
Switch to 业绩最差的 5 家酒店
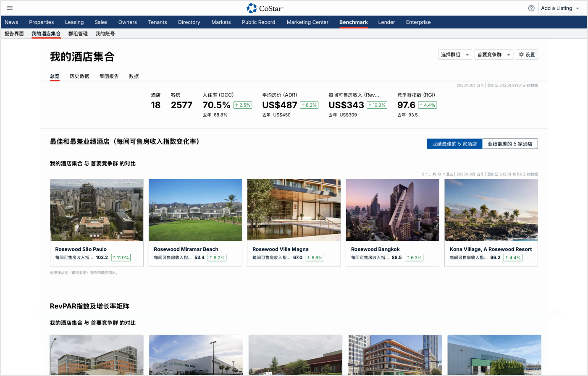pyautogui.click(x=510, y=144)
